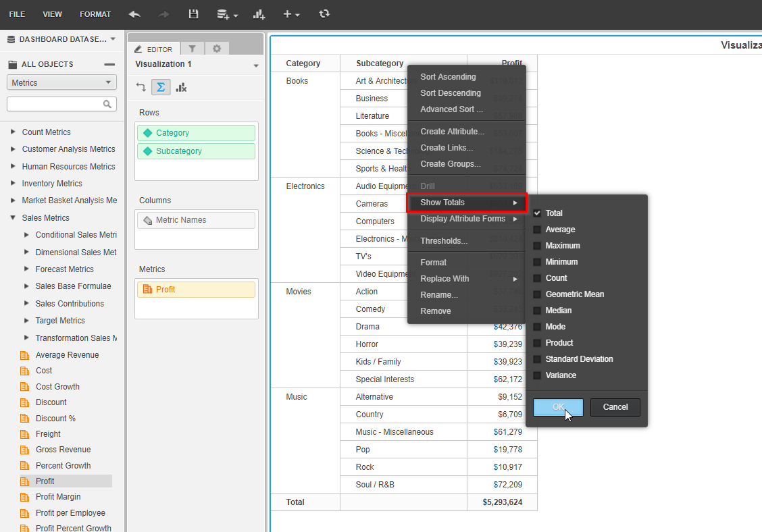This screenshot has height=532, width=762.
Task: Click the OK button
Action: 558,407
